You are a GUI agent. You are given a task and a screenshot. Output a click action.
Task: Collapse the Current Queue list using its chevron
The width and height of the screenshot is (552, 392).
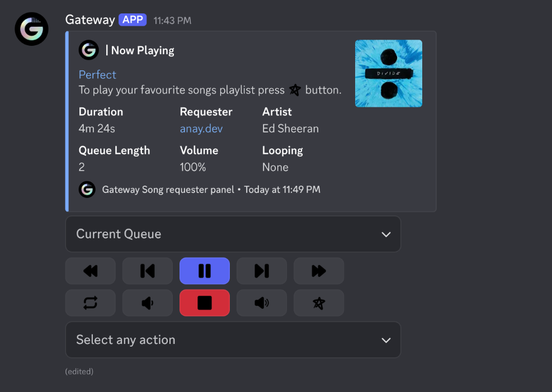(x=385, y=234)
